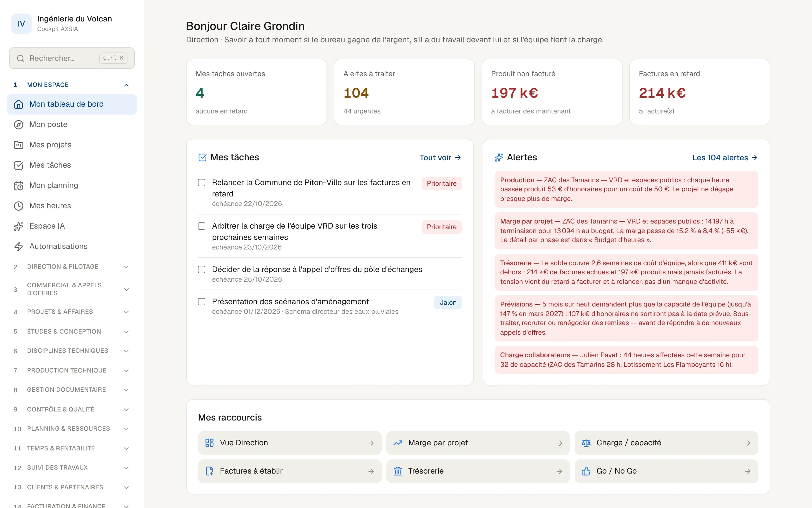Check the task Relancer la Commune de Piton-Ville
The image size is (812, 508).
pyautogui.click(x=202, y=182)
